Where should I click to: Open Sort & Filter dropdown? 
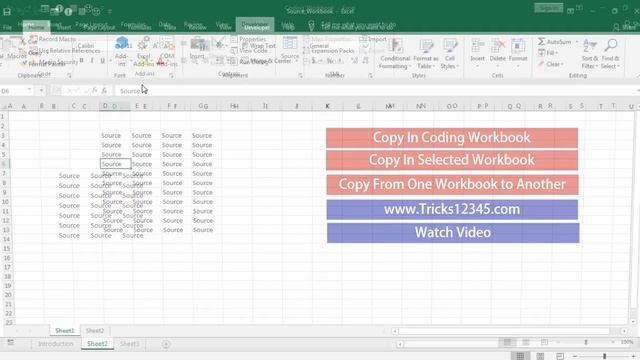click(590, 54)
